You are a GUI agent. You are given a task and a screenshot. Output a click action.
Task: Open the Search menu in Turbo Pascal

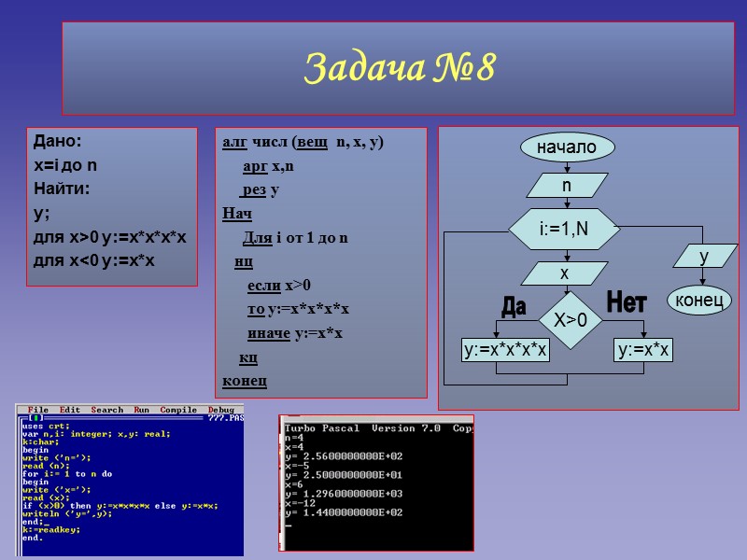tap(108, 408)
